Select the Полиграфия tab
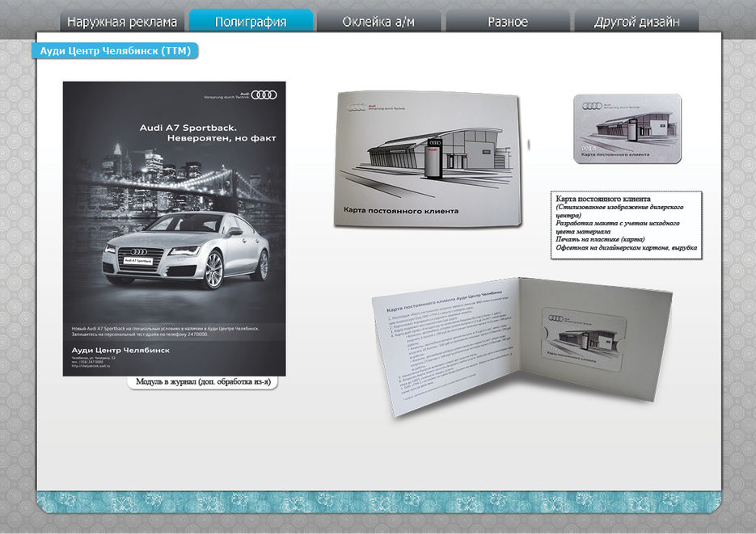The image size is (756, 534). (x=251, y=21)
